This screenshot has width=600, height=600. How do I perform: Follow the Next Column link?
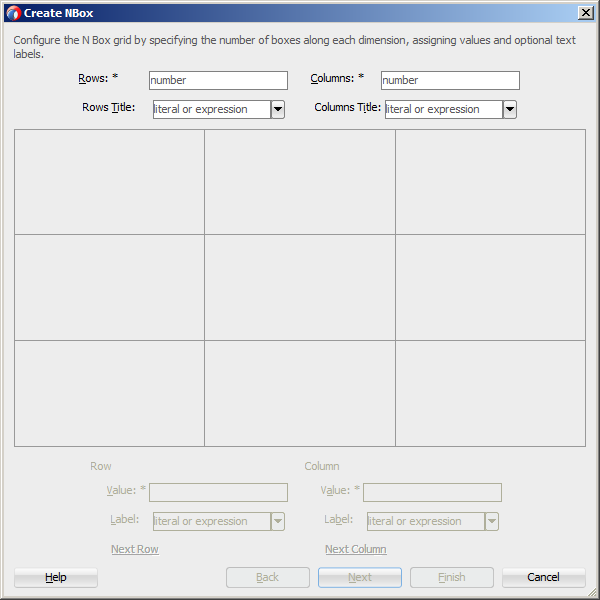pos(355,549)
